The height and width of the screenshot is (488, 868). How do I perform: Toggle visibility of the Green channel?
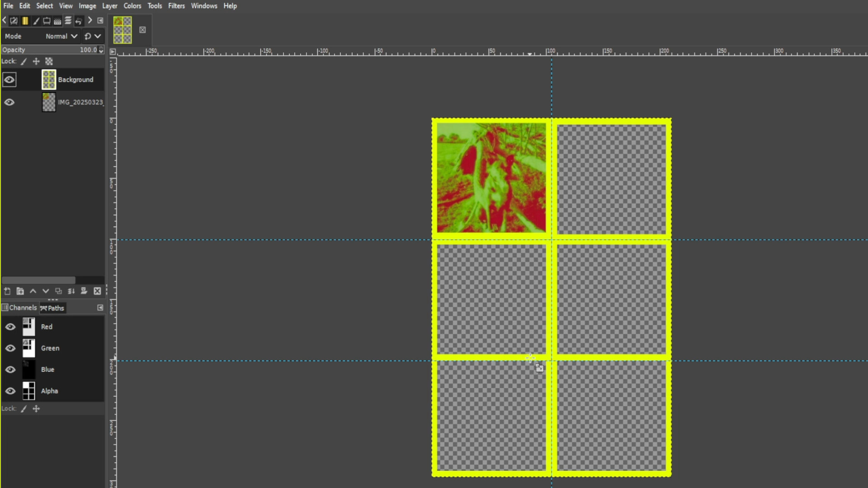(x=10, y=348)
